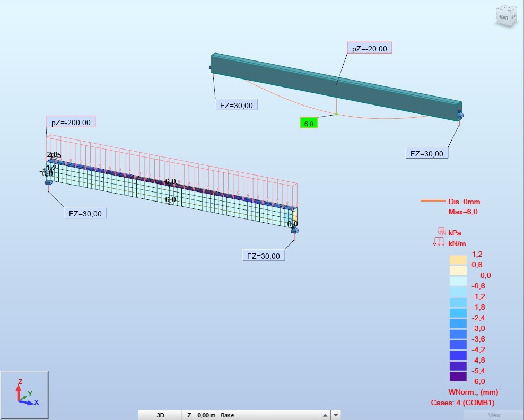Image resolution: width=524 pixels, height=420 pixels.
Task: Select the kN/m line load icon in the legend
Action: pos(439,241)
